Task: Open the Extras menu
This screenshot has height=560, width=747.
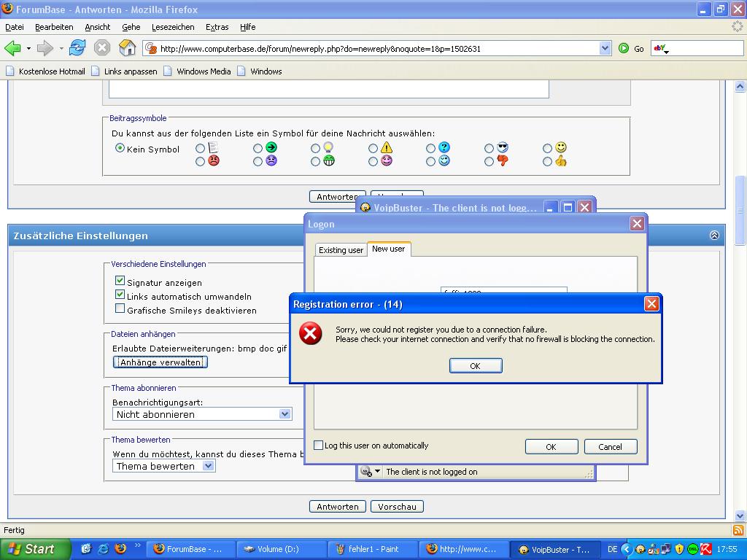Action: point(217,27)
